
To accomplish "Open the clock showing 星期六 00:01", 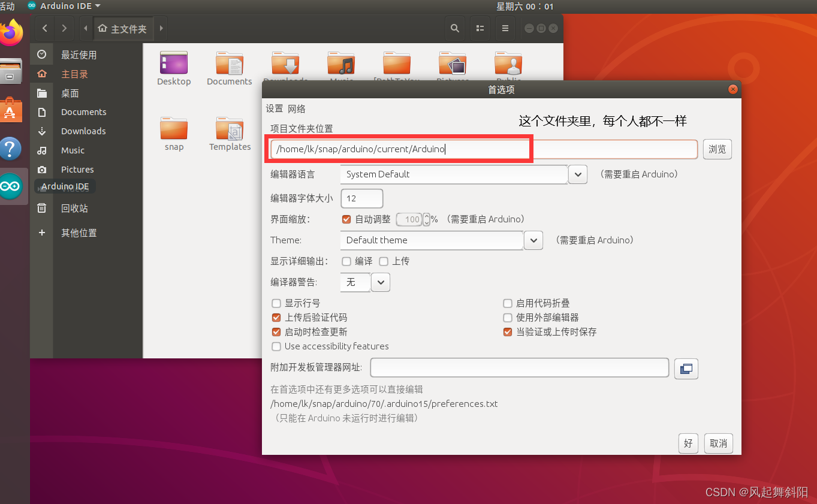I will (525, 6).
